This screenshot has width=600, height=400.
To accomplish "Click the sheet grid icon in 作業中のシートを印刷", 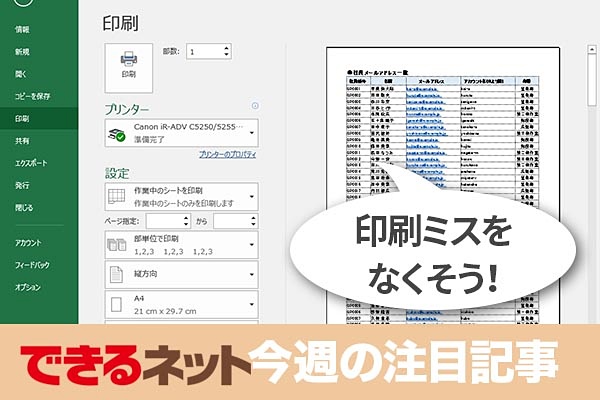I will tap(116, 196).
